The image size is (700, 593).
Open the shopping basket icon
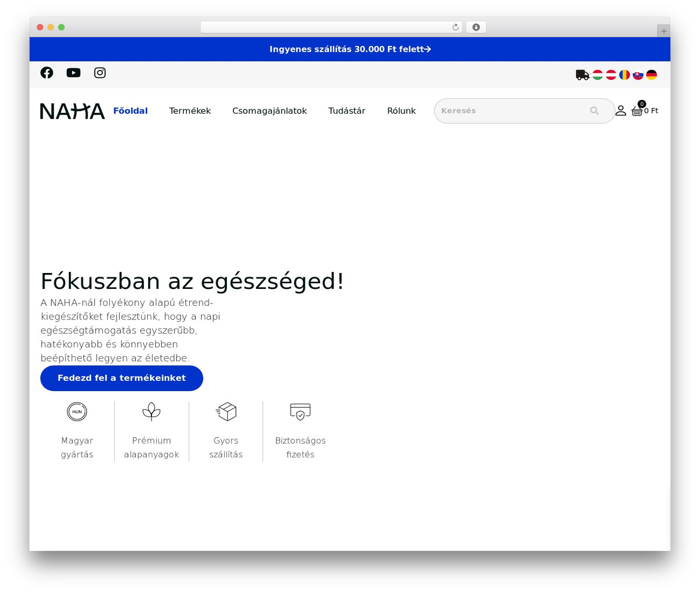click(x=637, y=111)
